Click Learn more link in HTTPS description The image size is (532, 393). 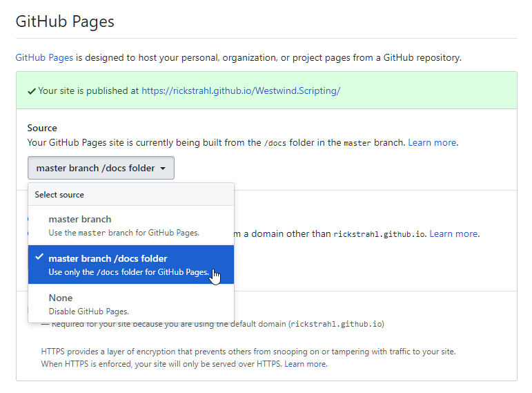[305, 364]
